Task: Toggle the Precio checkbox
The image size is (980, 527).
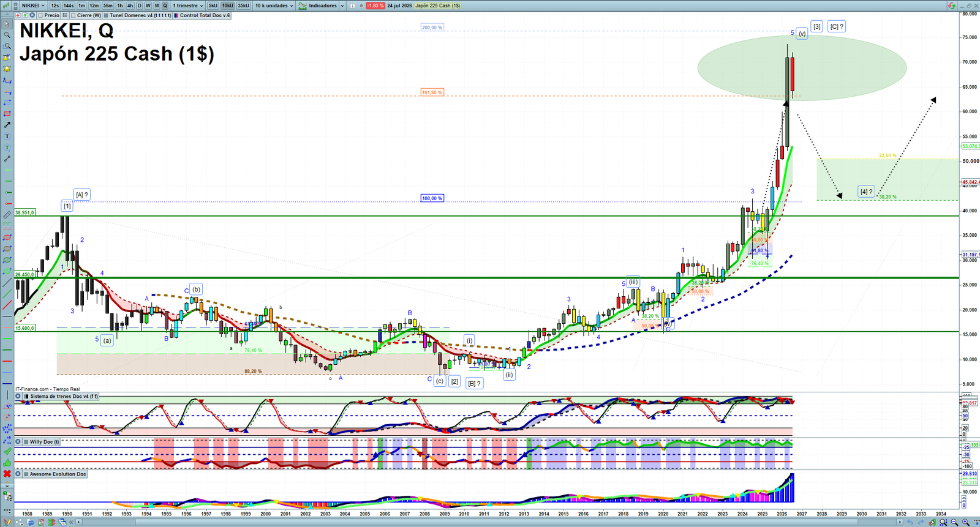Action: tap(40, 15)
